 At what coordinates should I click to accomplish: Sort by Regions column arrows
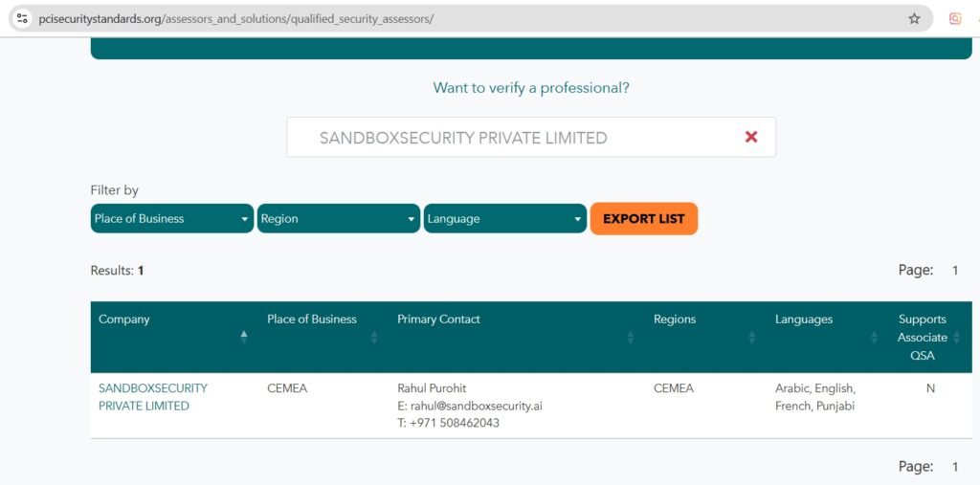(x=752, y=337)
